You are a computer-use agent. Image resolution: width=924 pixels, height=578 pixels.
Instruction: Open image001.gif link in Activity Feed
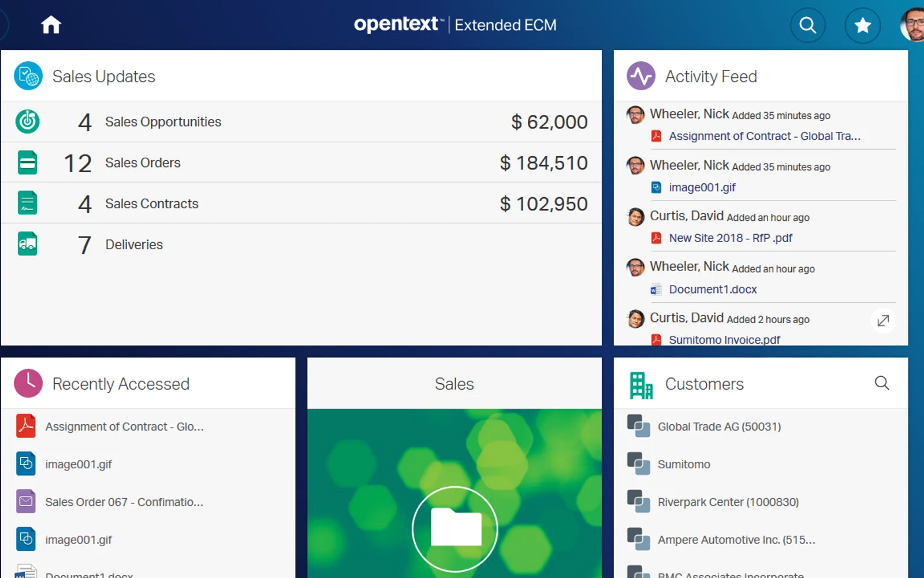(702, 187)
